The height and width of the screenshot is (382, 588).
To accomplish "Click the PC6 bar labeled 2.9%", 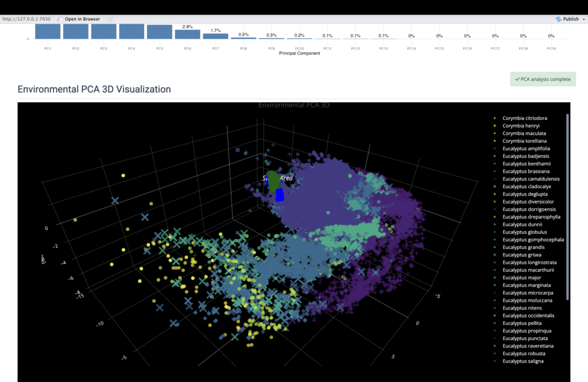I will pos(187,34).
